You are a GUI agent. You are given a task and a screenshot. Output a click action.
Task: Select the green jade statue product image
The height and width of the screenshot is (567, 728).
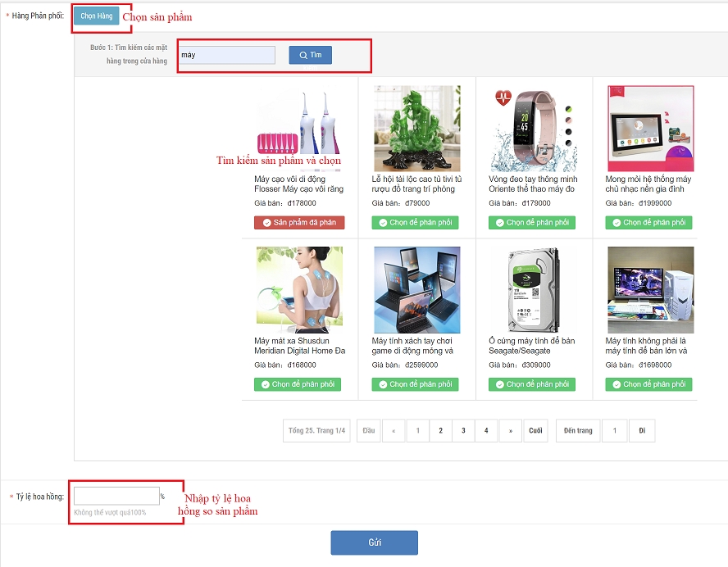click(x=416, y=128)
